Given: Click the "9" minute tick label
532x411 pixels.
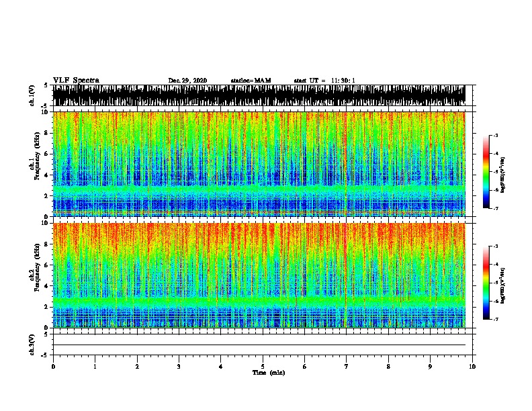Looking at the screenshot, I should point(430,367).
